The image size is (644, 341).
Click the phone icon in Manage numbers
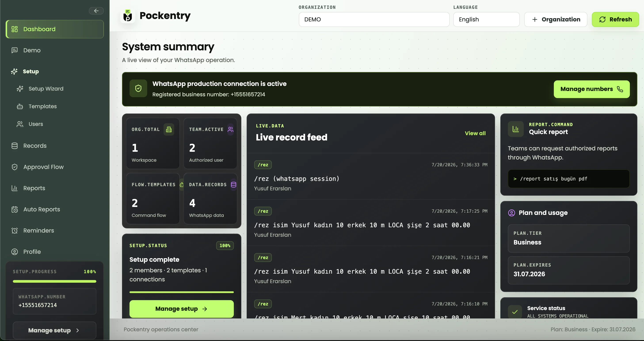pos(620,89)
